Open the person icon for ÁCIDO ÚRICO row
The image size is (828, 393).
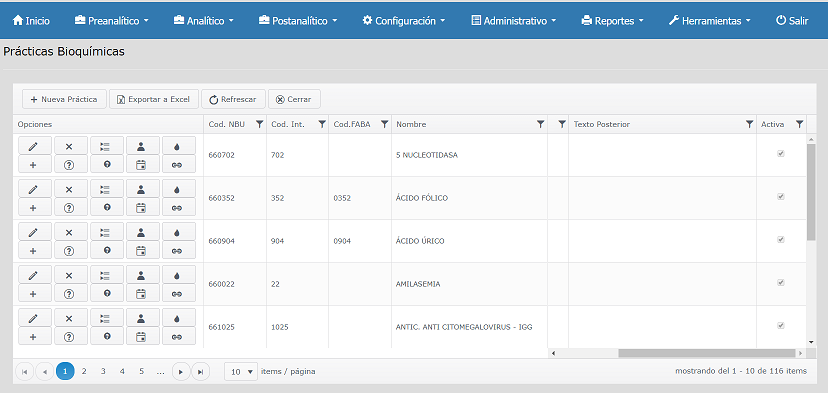pos(143,232)
